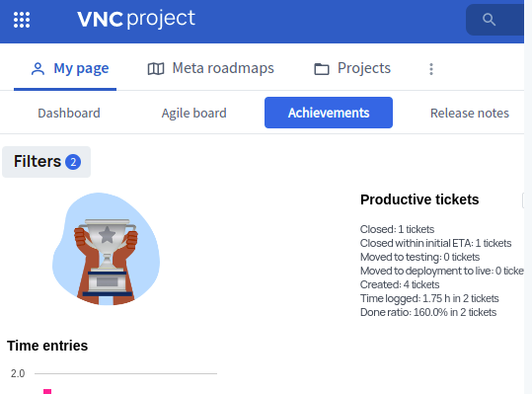The image size is (532, 394).
Task: Click the VNC project logo
Action: tap(136, 19)
